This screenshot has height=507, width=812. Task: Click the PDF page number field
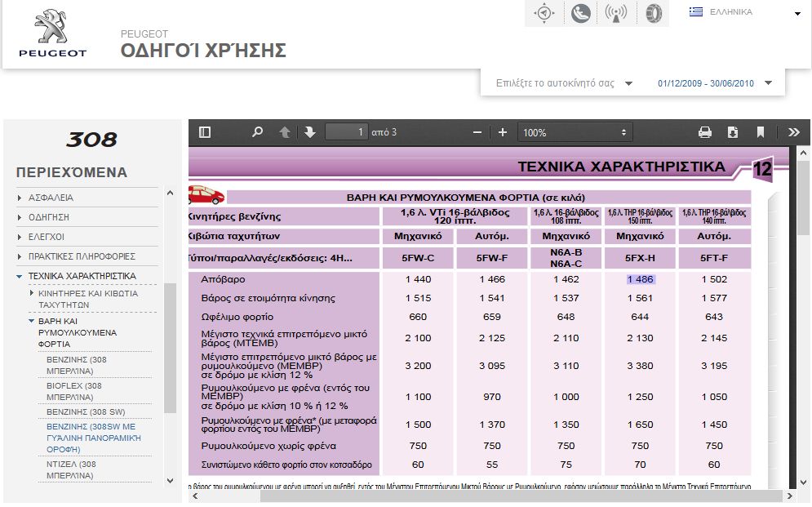coord(347,132)
